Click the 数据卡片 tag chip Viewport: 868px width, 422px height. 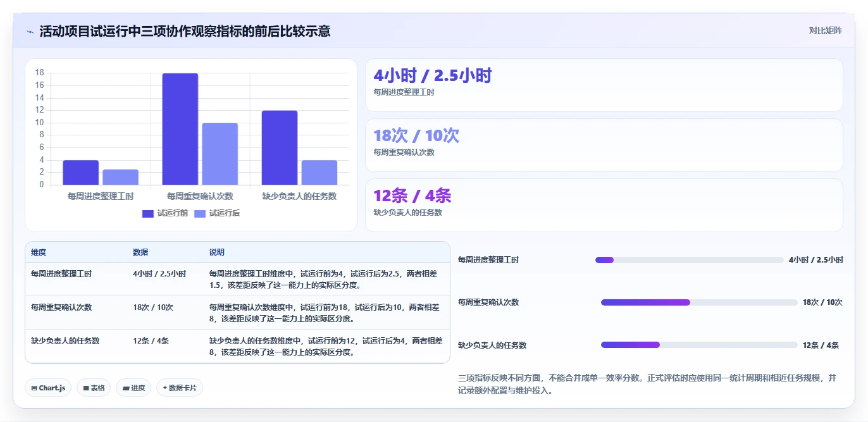(x=180, y=388)
